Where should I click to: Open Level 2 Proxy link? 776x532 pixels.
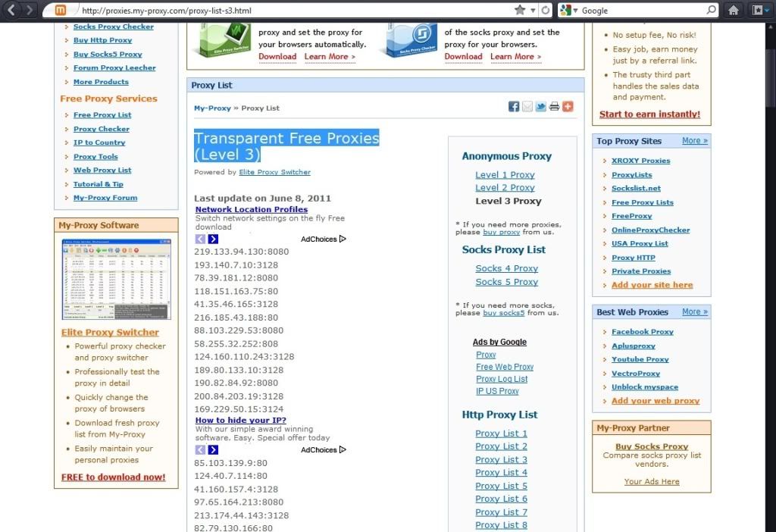[505, 187]
